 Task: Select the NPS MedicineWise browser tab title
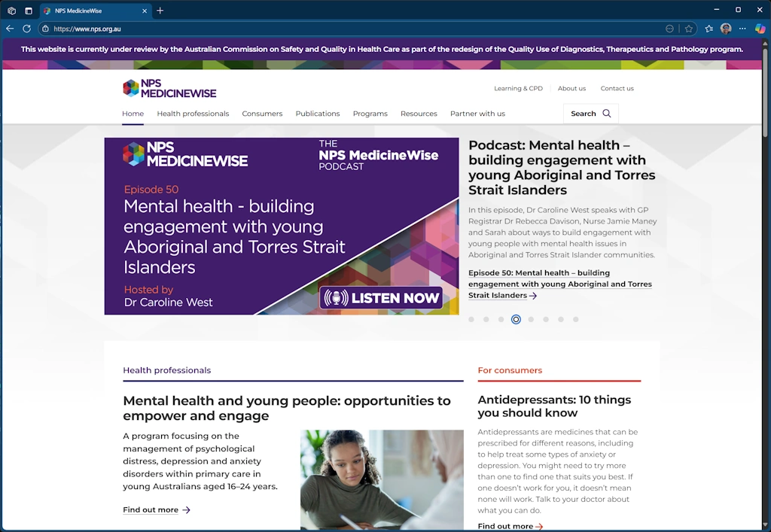coord(78,11)
